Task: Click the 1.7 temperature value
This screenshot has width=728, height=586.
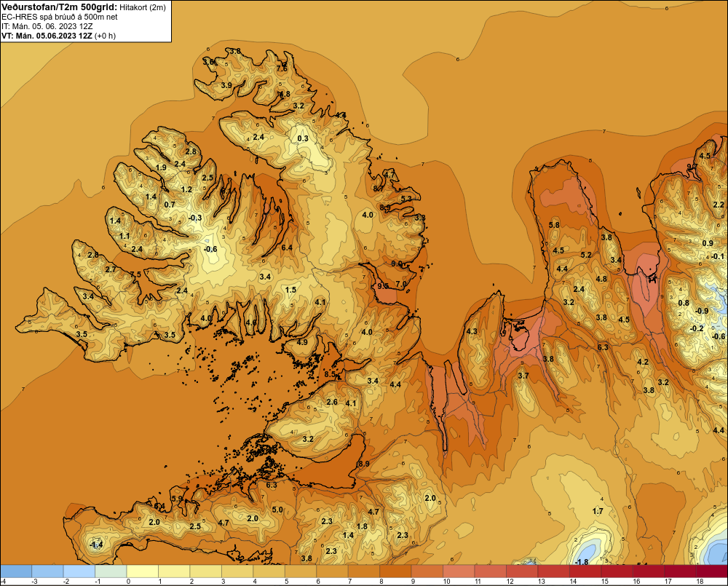Action: 598,511
